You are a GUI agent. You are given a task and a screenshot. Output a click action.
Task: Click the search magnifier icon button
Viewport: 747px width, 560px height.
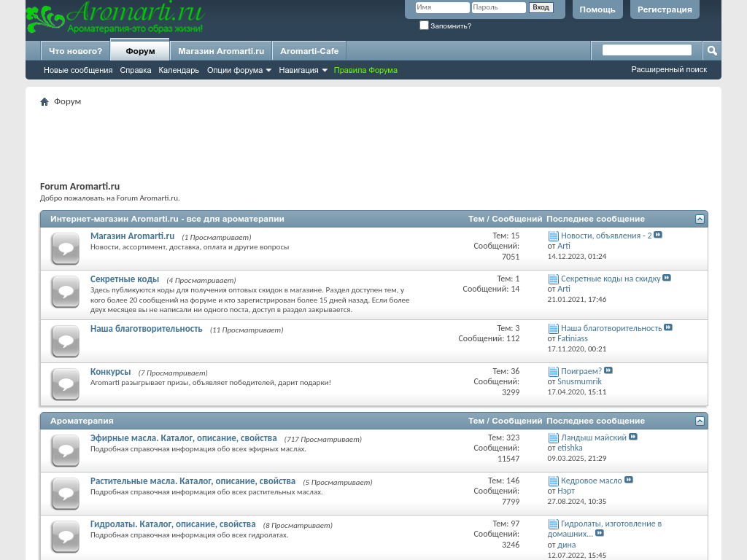click(x=712, y=50)
